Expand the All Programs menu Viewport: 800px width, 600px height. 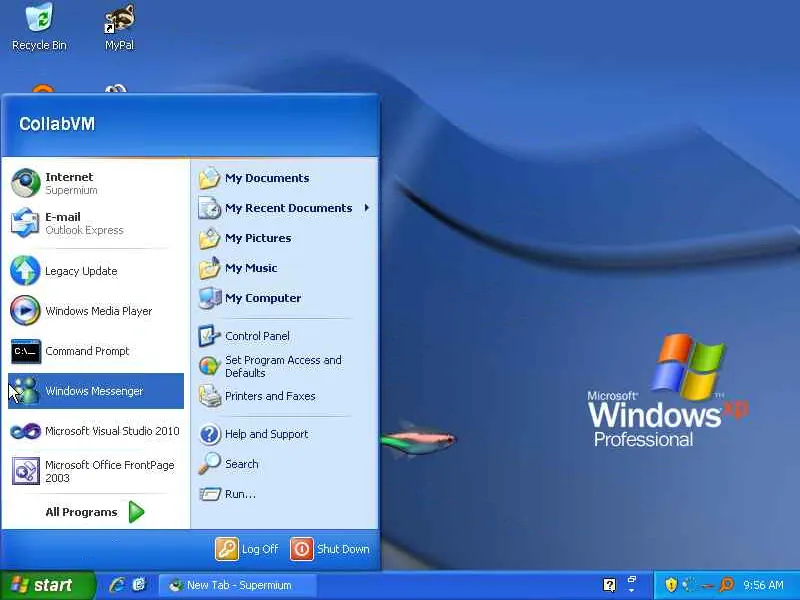(95, 512)
